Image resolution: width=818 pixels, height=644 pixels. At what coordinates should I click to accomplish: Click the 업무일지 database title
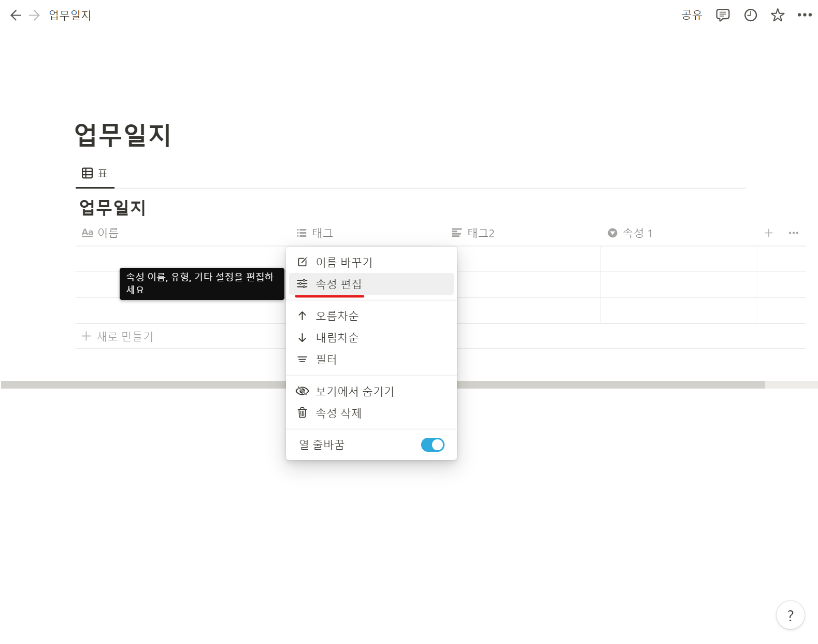coord(112,208)
